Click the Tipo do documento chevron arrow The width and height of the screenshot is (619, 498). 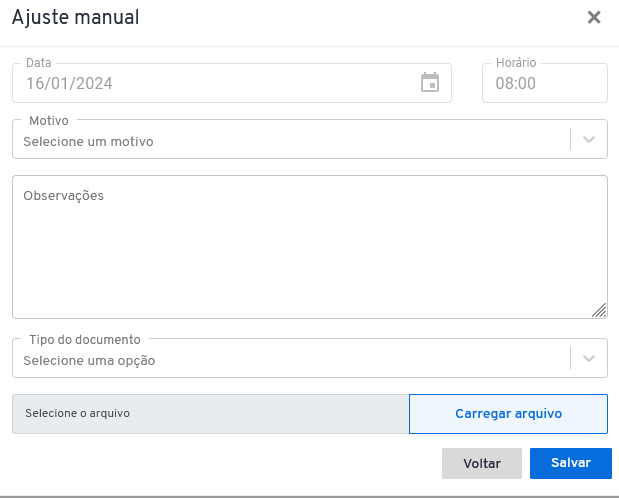coord(589,358)
